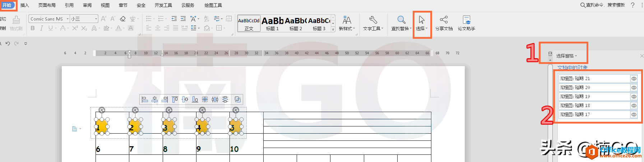The width and height of the screenshot is (644, 162).
Task: Align selected shapes to vertical middle
Action: 185,99
